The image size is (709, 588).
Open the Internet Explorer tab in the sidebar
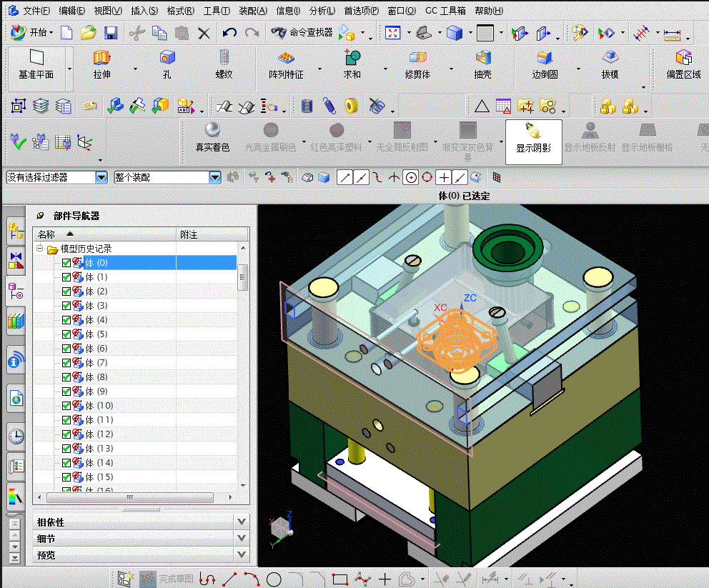point(16,399)
